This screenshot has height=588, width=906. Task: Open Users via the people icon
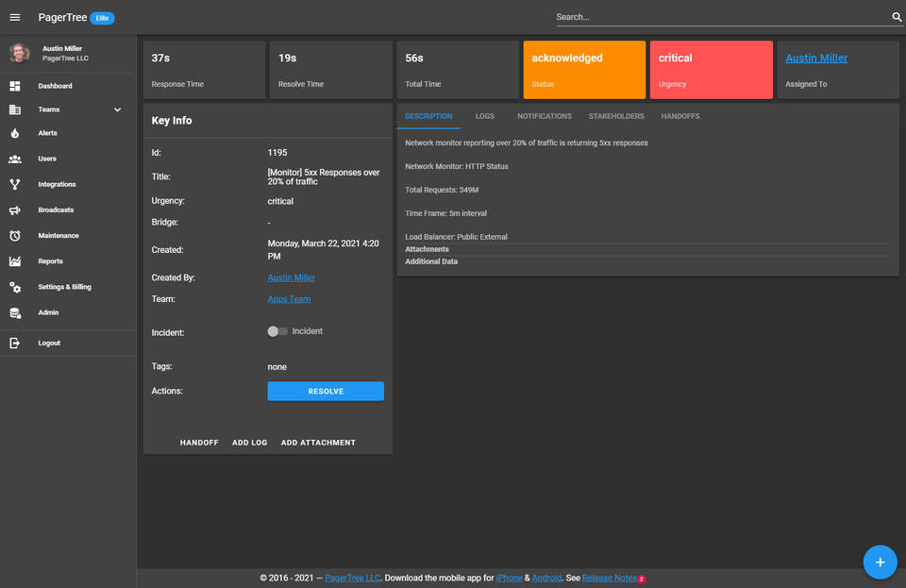point(15,159)
